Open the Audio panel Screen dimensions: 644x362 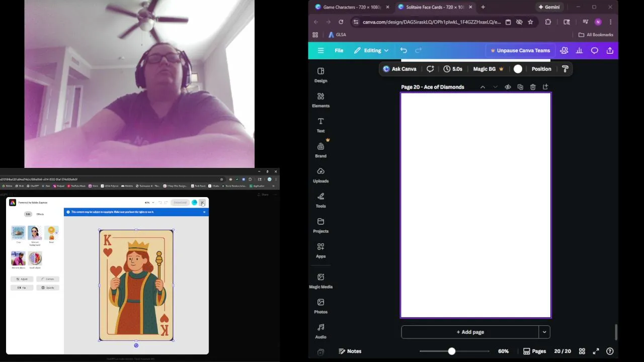(320, 331)
